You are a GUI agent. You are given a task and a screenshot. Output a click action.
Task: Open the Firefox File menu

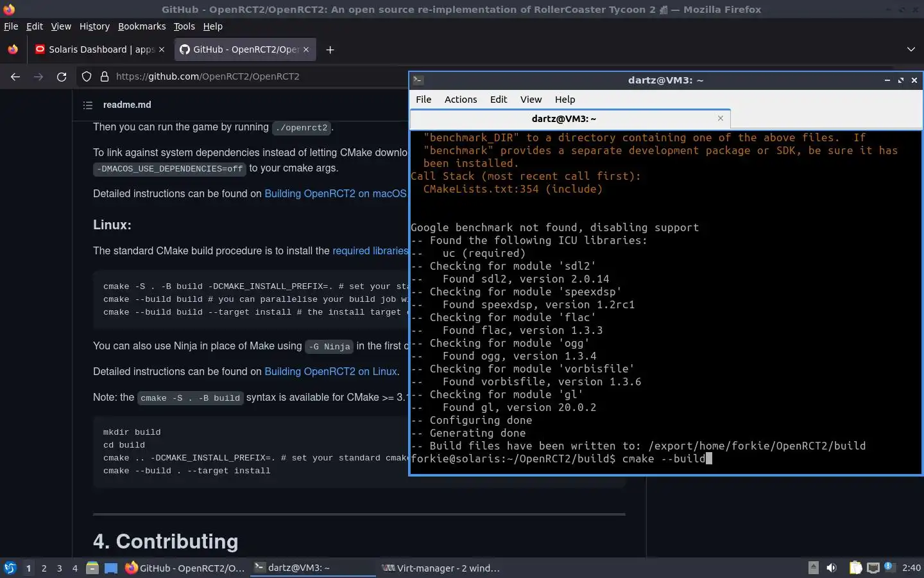click(x=11, y=26)
